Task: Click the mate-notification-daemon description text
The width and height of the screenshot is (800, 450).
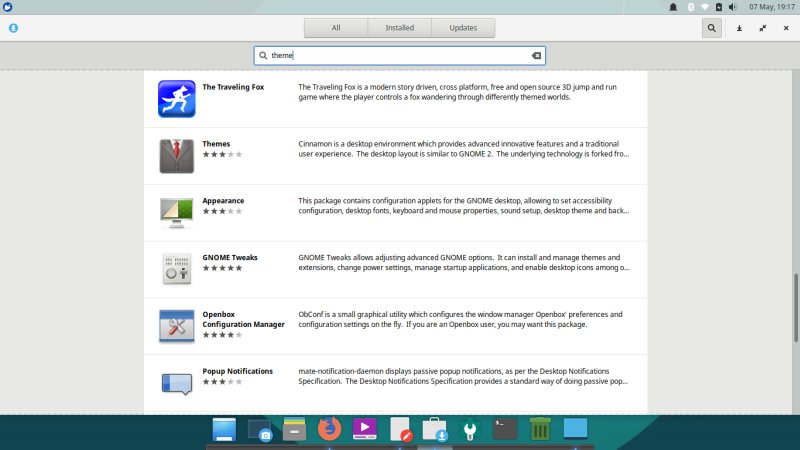Action: [463, 376]
